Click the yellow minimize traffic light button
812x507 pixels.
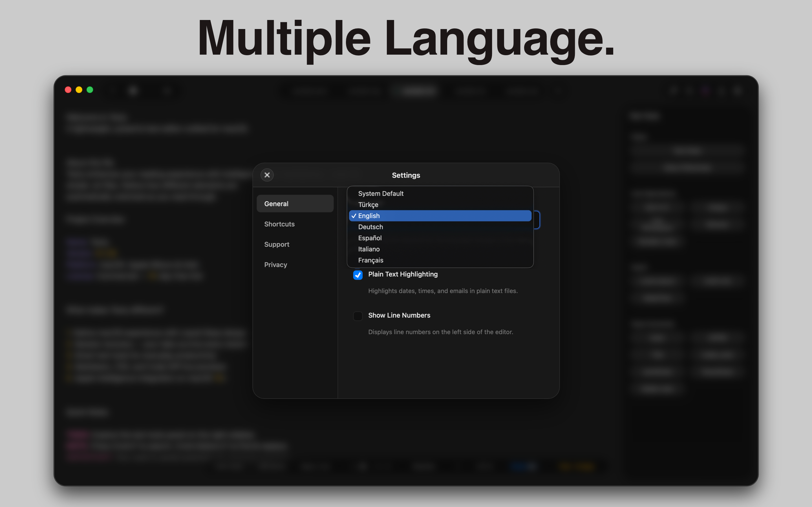(x=79, y=90)
